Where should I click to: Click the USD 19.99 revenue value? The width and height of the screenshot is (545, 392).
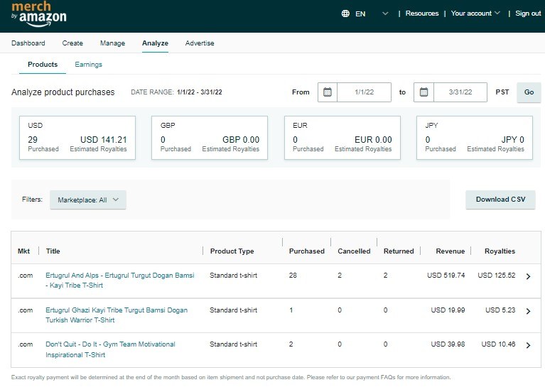tap(448, 310)
